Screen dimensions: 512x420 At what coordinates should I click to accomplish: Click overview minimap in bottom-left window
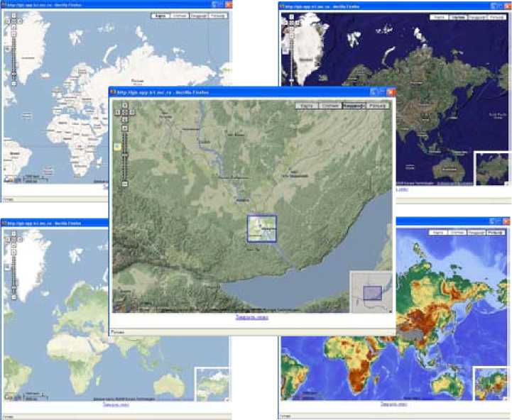pos(212,384)
